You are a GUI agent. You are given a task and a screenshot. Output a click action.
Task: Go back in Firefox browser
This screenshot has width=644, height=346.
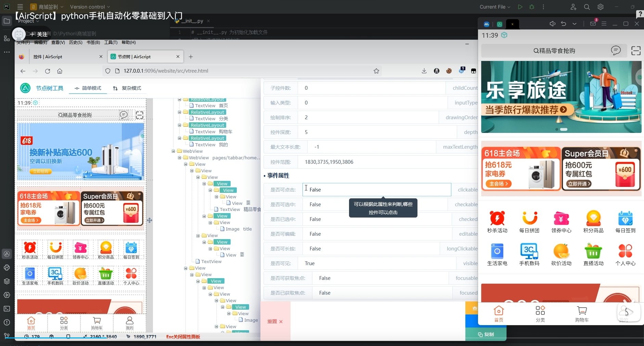click(23, 71)
